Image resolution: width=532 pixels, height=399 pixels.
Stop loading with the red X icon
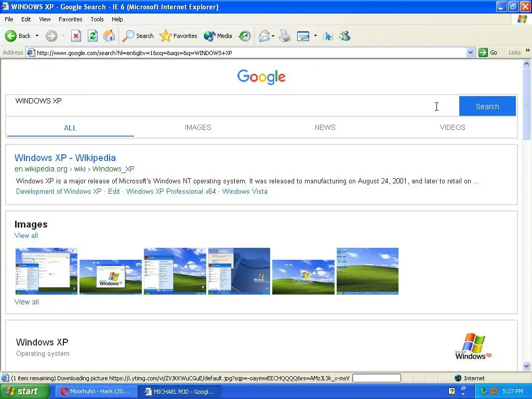coord(76,36)
